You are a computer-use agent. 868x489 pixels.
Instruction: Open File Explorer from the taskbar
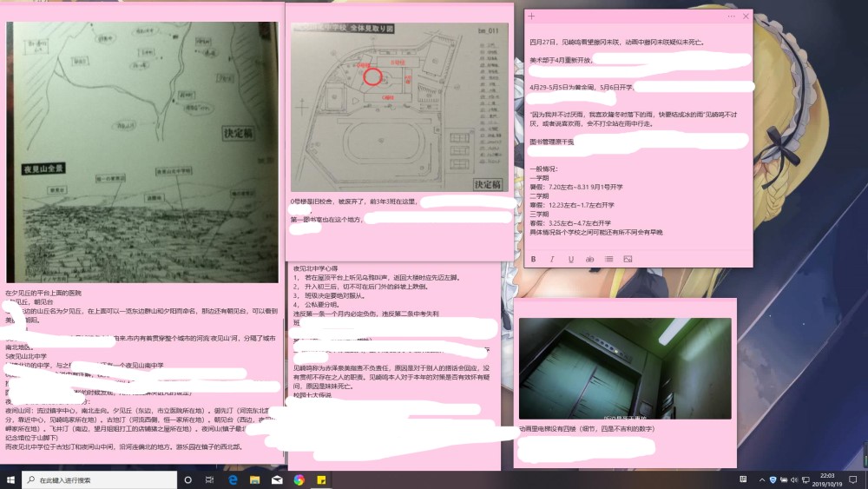[x=254, y=479]
